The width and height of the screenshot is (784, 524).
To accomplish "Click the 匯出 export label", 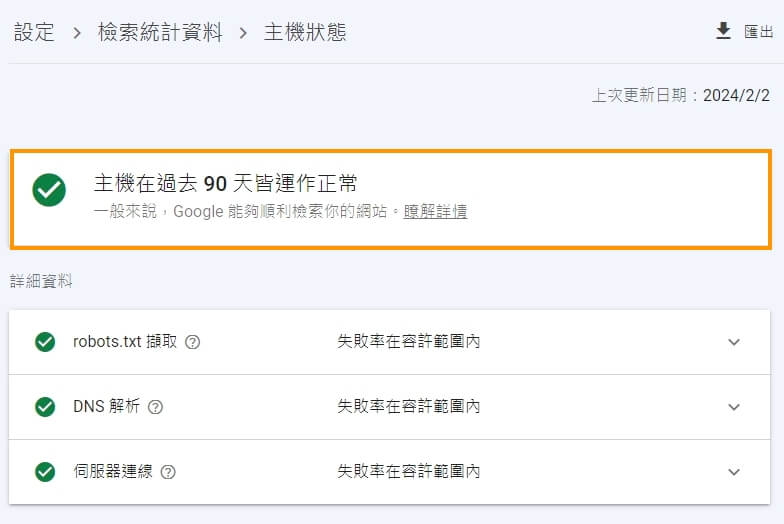I will coord(758,32).
